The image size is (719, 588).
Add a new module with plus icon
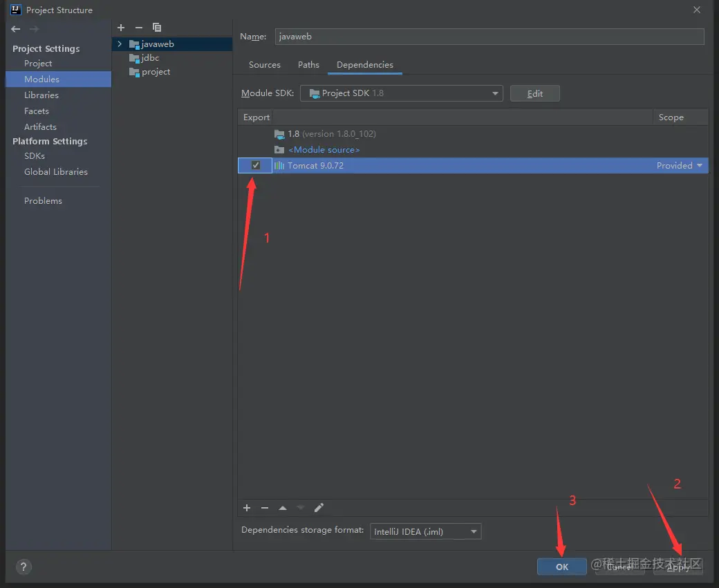point(121,28)
